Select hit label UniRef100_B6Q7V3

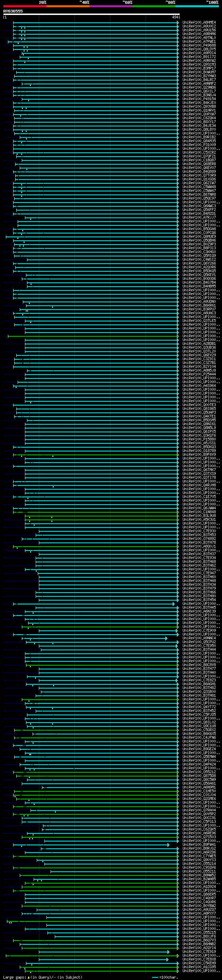(x=199, y=940)
